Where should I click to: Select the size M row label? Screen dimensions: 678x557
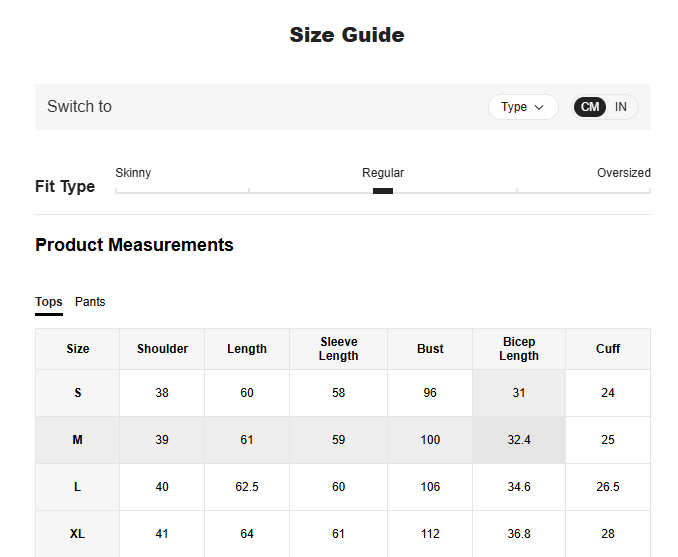click(x=78, y=440)
